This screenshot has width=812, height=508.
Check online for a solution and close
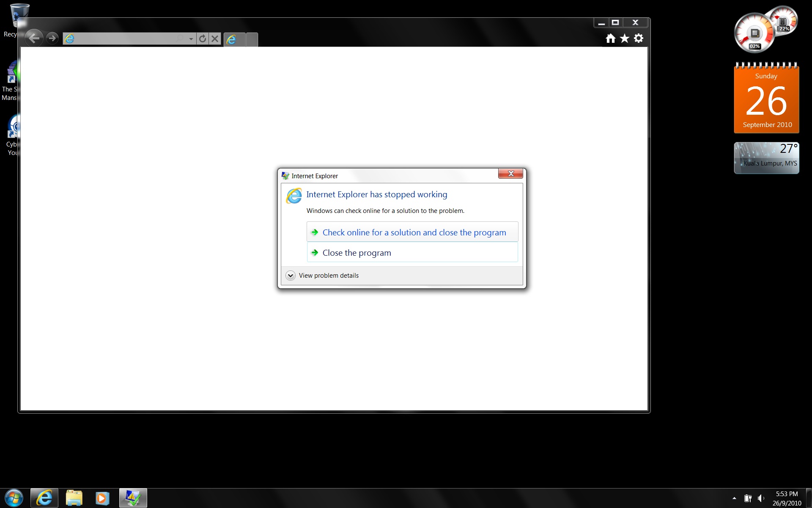coord(412,232)
